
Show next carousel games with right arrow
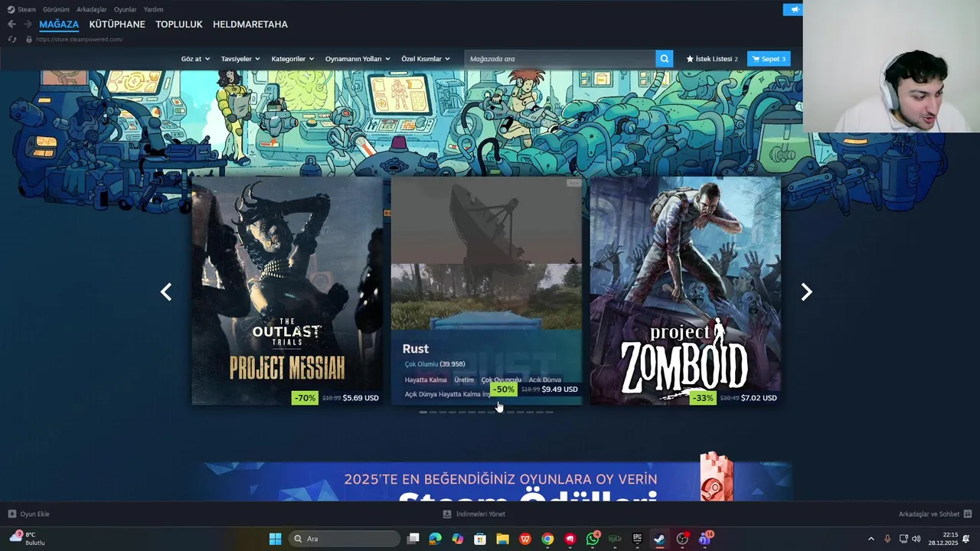coord(806,292)
